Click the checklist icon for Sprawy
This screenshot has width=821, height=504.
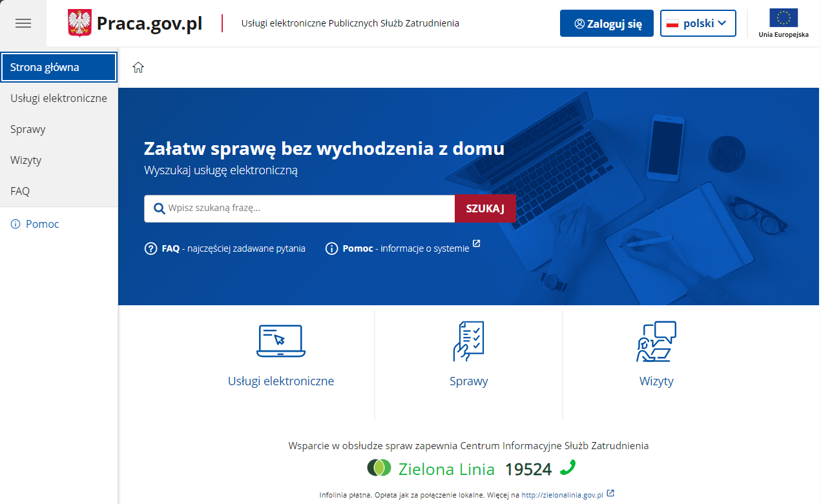tap(468, 341)
